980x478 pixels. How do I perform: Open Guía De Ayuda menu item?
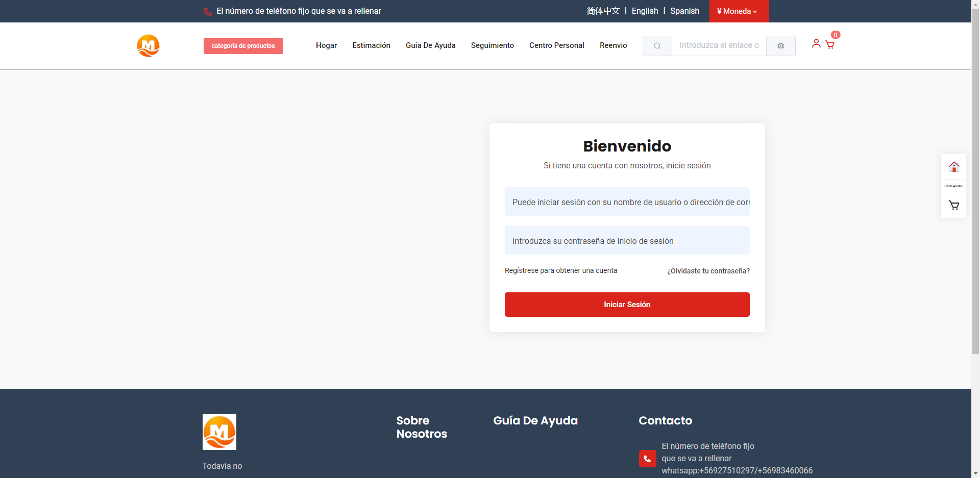430,45
